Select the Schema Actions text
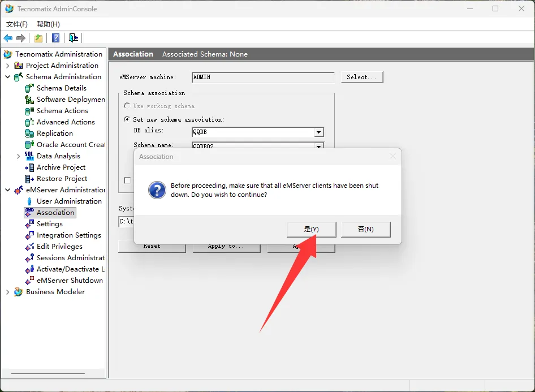 point(62,111)
